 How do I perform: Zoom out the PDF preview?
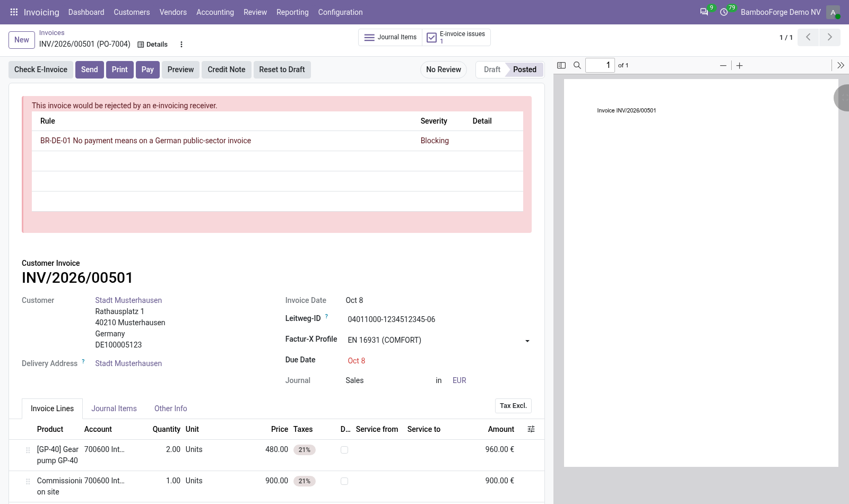tap(723, 65)
